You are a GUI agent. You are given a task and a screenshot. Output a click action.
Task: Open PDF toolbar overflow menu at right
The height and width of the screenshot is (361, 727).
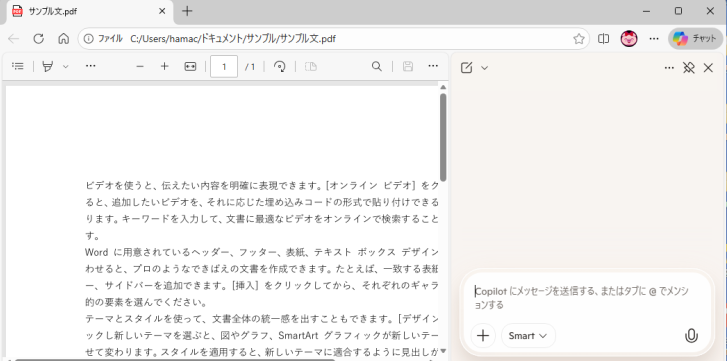[x=433, y=66]
